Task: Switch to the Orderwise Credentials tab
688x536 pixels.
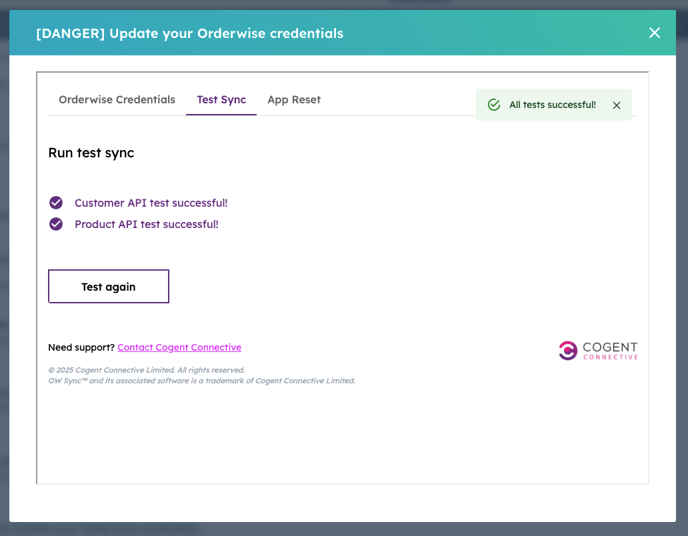Action: click(117, 100)
